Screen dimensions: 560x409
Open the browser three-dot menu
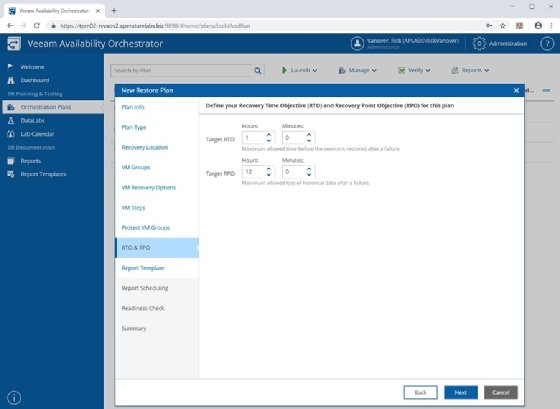coord(551,26)
